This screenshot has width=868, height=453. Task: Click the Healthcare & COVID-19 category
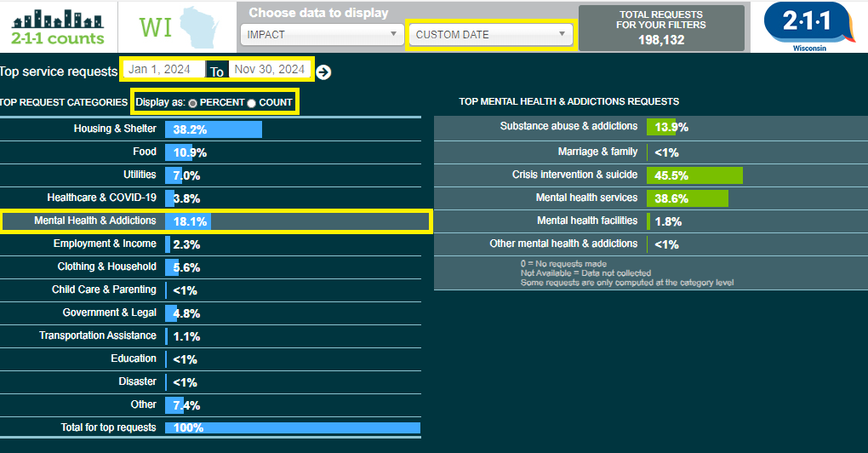point(102,198)
